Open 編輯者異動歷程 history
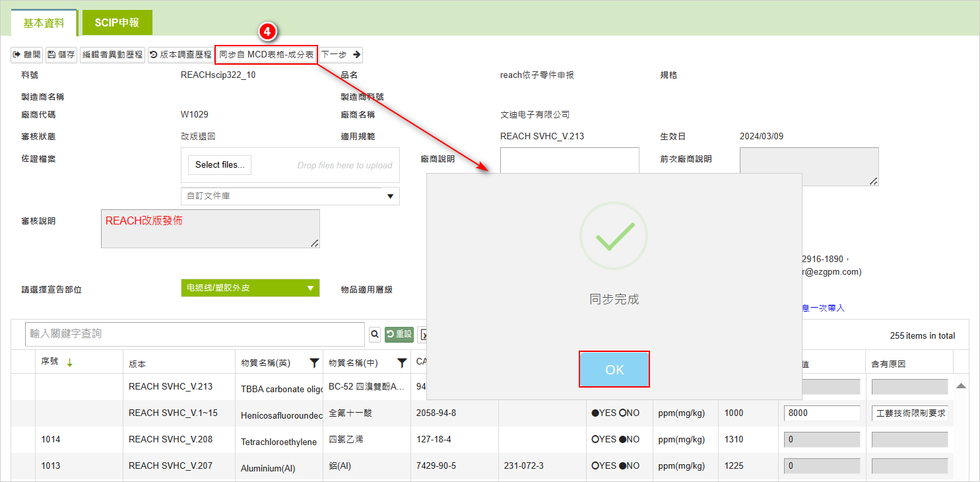The image size is (980, 482). pyautogui.click(x=112, y=55)
